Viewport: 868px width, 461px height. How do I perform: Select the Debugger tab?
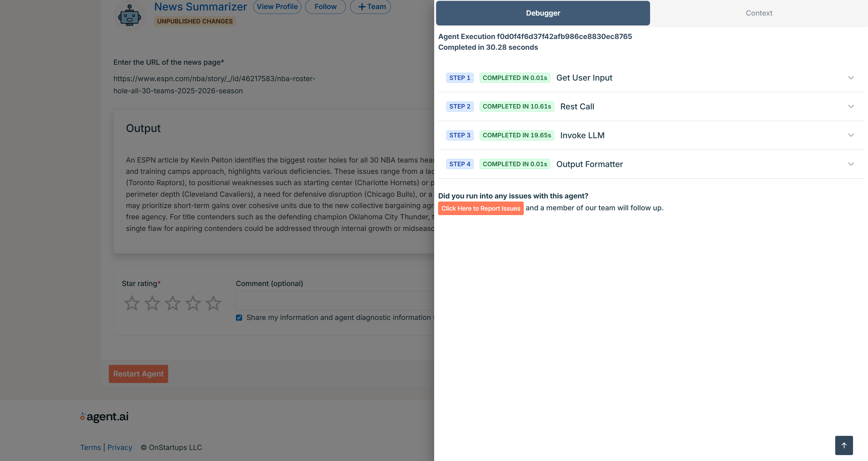[542, 13]
